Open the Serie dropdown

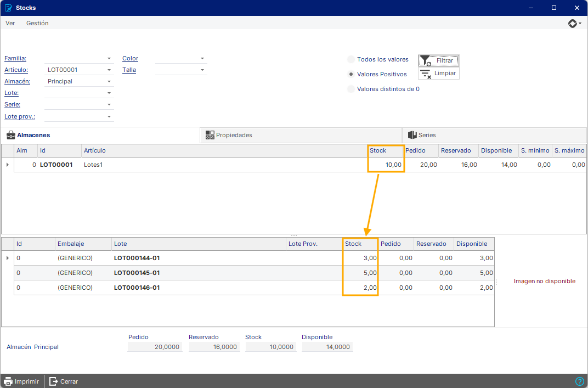pyautogui.click(x=109, y=105)
